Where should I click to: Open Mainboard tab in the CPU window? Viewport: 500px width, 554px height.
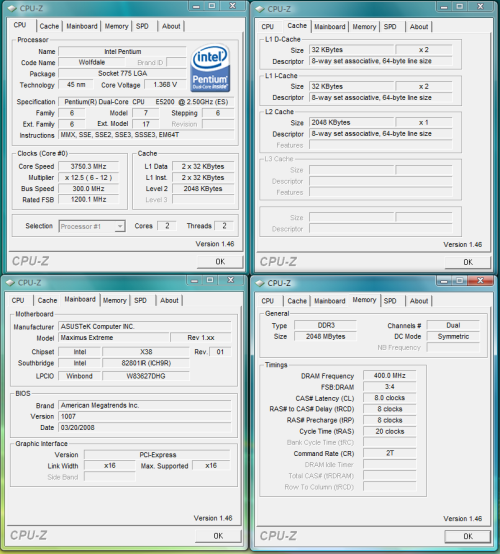click(82, 26)
